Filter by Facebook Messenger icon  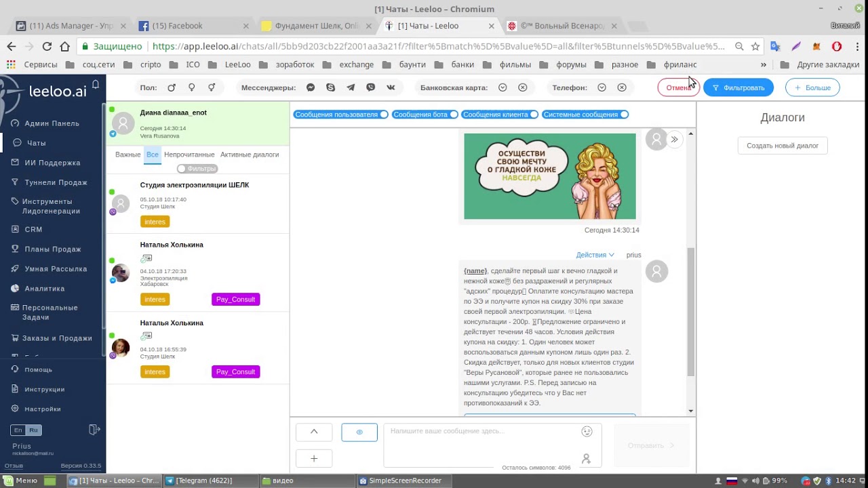[311, 87]
